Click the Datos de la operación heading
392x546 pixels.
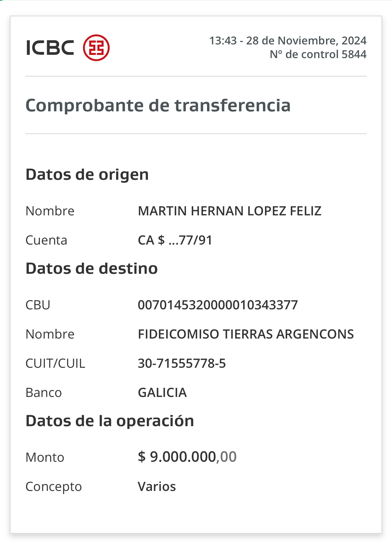pos(110,421)
